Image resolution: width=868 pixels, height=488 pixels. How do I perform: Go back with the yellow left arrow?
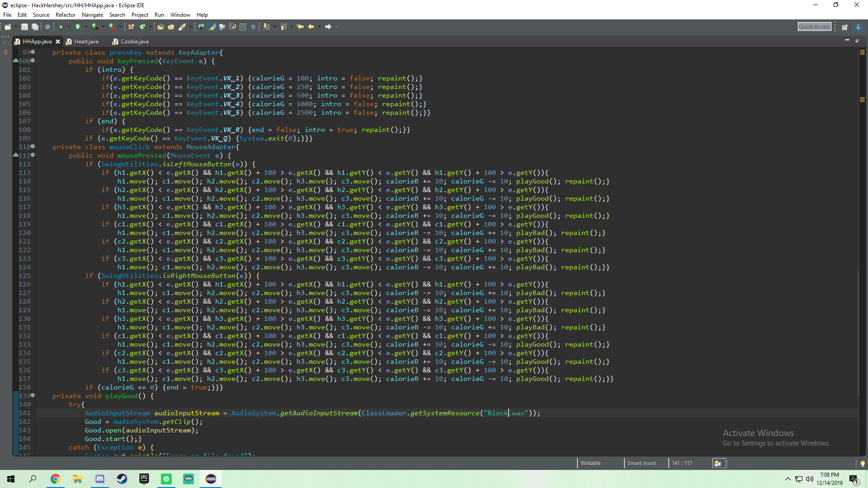(x=311, y=27)
